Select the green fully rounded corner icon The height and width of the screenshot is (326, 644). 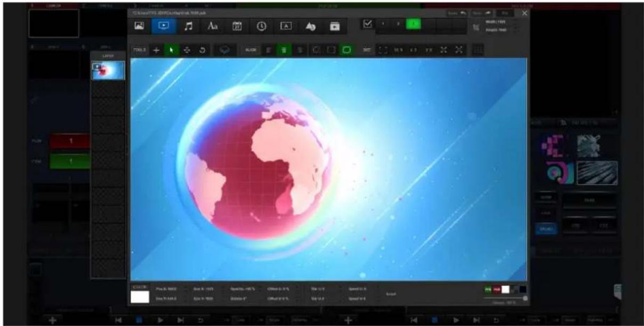[x=347, y=50]
